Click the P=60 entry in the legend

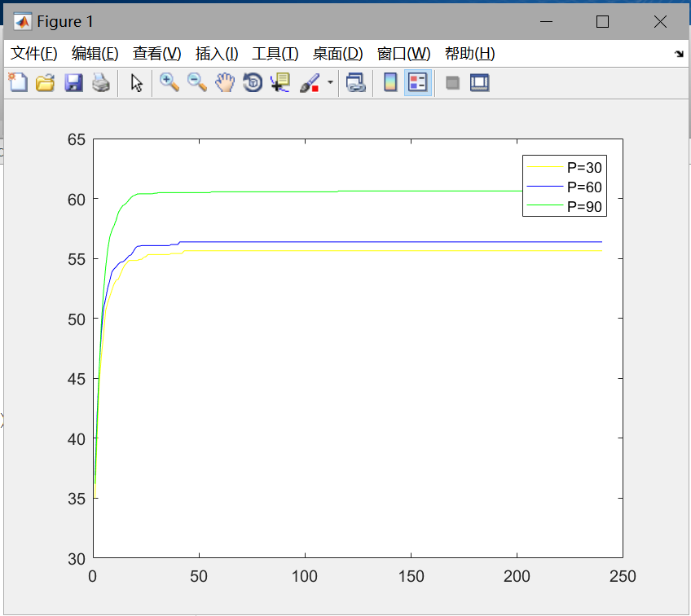[583, 187]
